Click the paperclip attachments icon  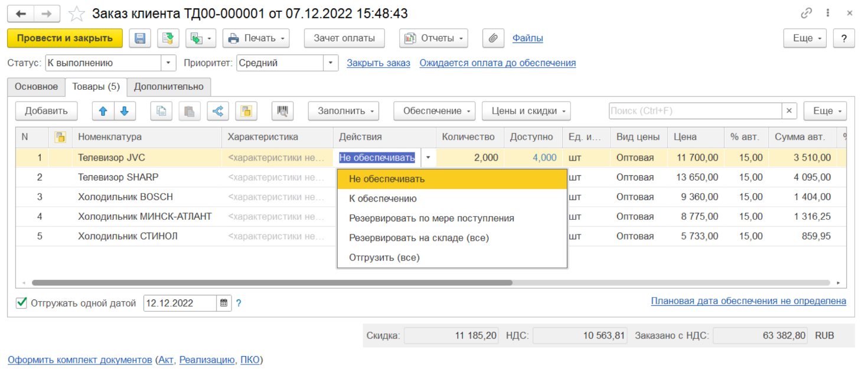point(492,38)
